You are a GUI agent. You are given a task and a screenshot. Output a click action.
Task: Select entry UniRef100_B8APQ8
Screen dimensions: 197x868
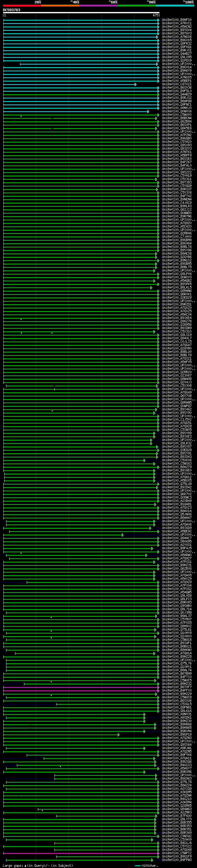[x=176, y=101]
